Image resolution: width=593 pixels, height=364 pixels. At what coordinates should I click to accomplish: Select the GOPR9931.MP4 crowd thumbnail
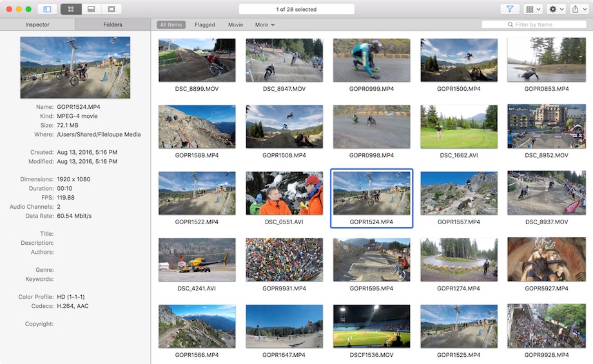284,260
